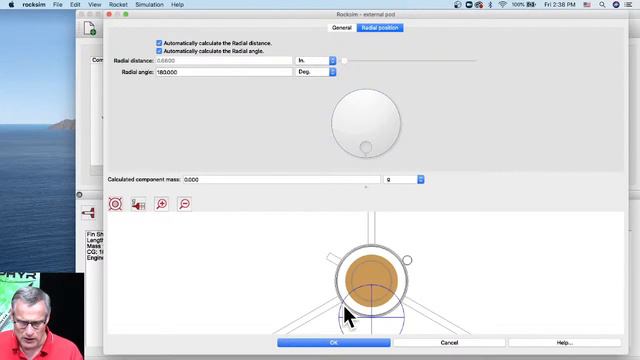Click the battery status icon
Viewport: 640px width, 360px height.
(x=531, y=4)
